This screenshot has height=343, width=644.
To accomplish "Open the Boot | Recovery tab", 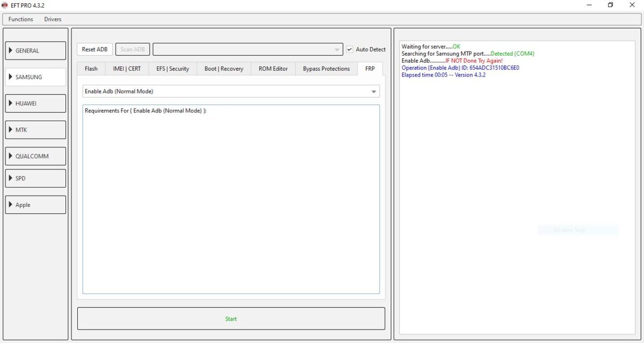I will click(223, 69).
